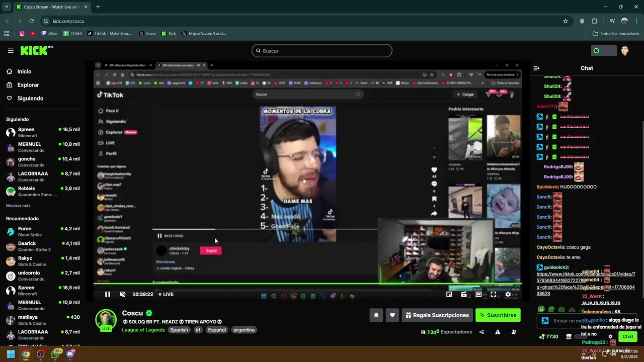Click the Kick logo
The image size is (644, 362).
point(37,50)
